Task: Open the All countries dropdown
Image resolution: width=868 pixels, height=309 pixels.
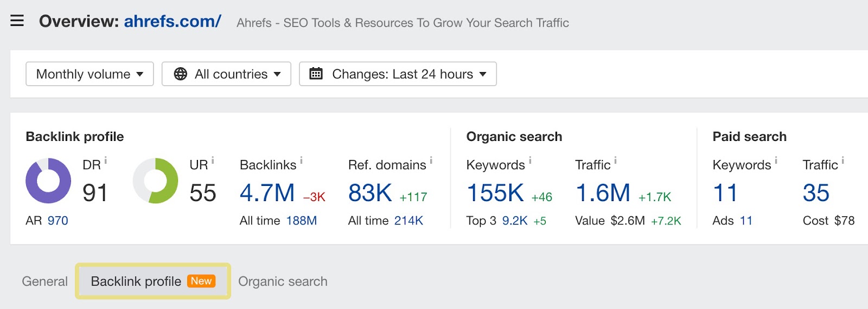Action: tap(226, 74)
